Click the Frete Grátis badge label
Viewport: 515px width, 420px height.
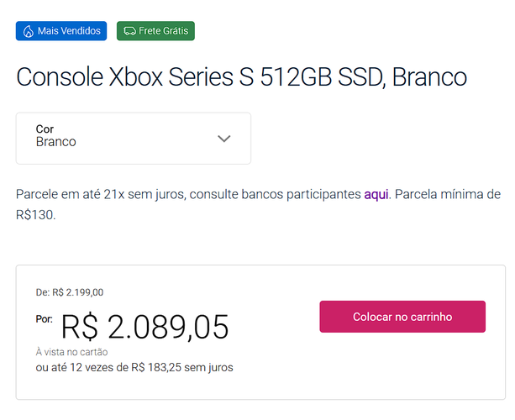click(x=165, y=32)
